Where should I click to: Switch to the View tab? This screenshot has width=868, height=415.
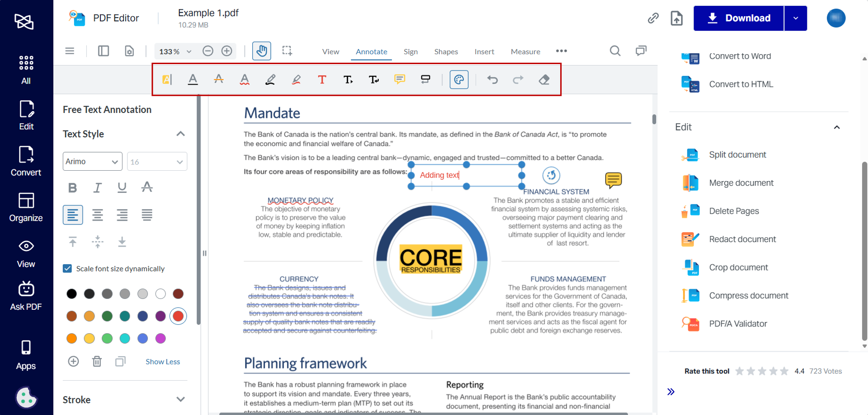pos(330,51)
